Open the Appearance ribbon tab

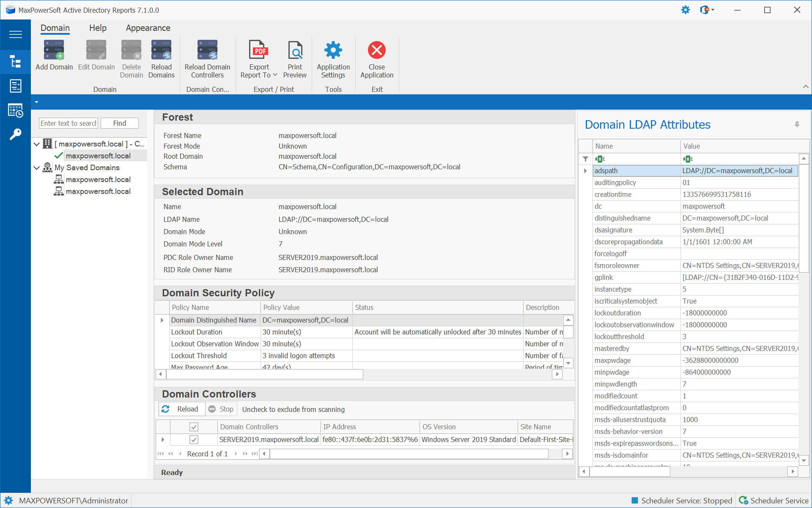click(x=148, y=28)
